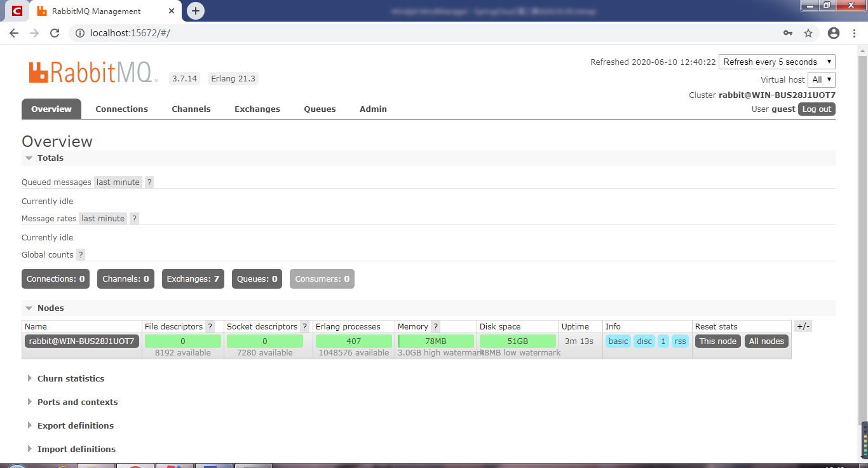Switch to the Connections tab
This screenshot has width=868, height=468.
(122, 109)
